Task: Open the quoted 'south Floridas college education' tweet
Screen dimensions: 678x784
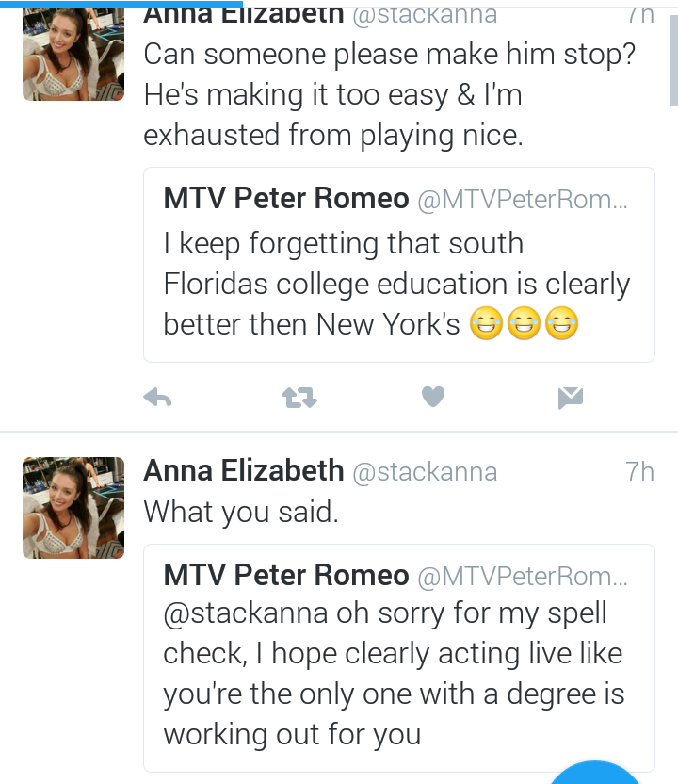Action: point(398,265)
